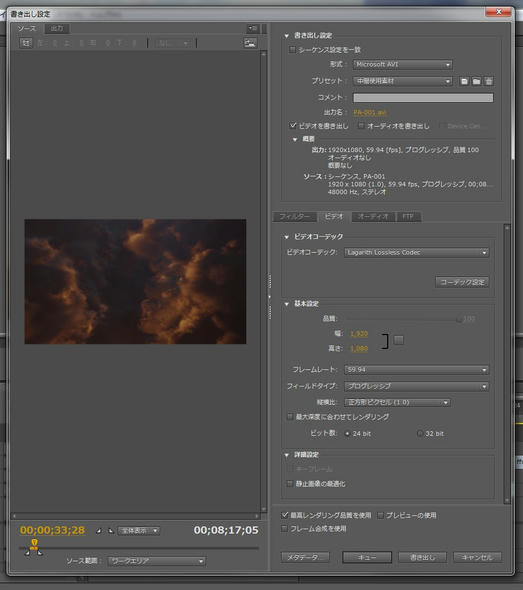Screen dimensions: 523x590
Task: Click the set out point icon
Action: click(x=111, y=531)
